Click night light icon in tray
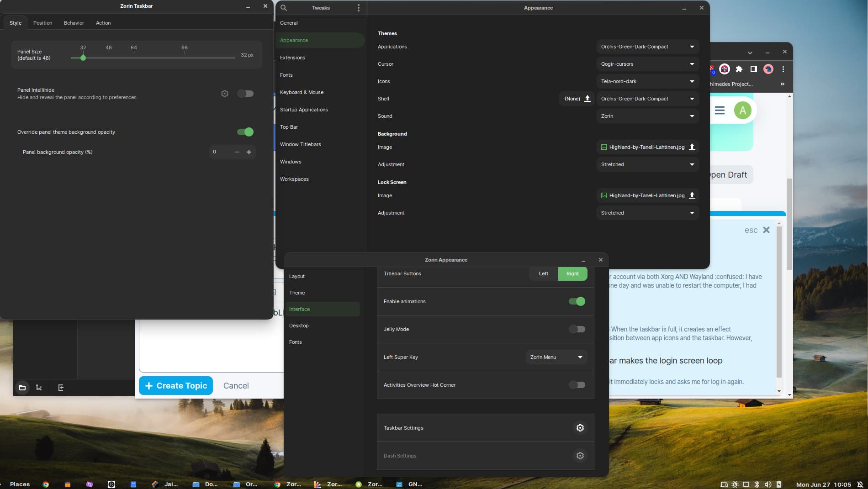The width and height of the screenshot is (868, 489). 735,484
